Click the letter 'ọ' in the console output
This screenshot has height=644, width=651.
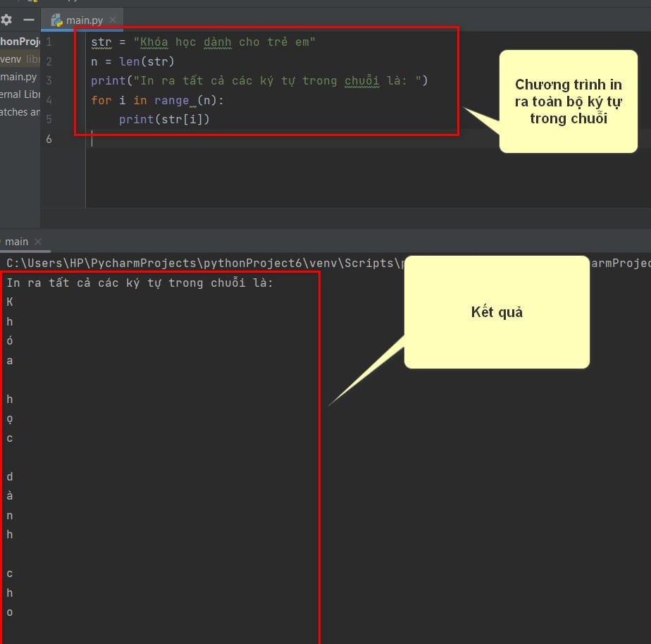click(x=10, y=419)
